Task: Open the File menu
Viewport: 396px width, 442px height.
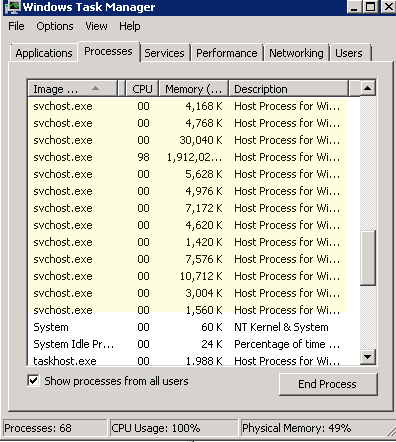Action: (x=16, y=26)
